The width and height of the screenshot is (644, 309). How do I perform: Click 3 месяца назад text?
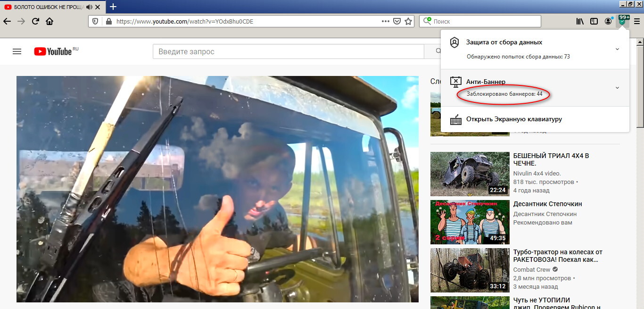[536, 287]
